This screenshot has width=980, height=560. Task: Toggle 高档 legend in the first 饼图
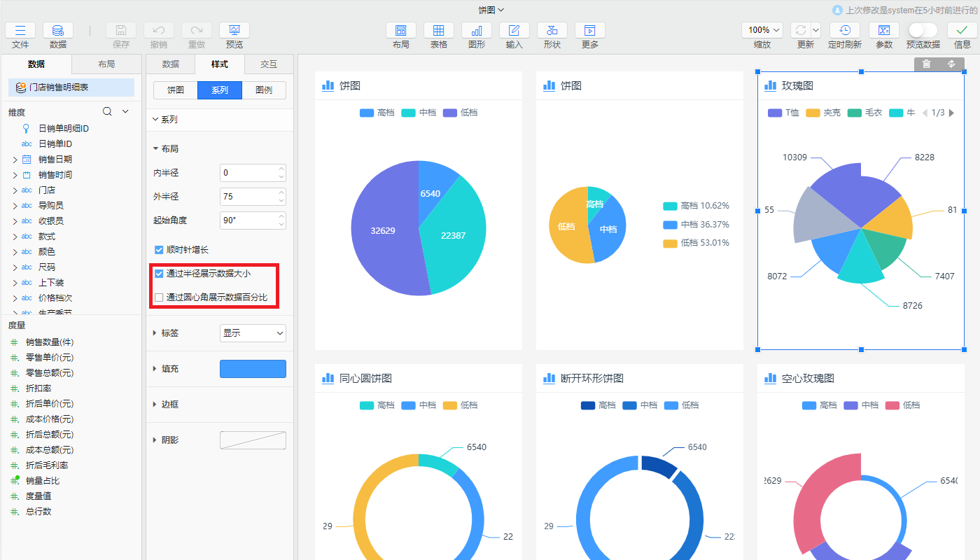tap(377, 113)
